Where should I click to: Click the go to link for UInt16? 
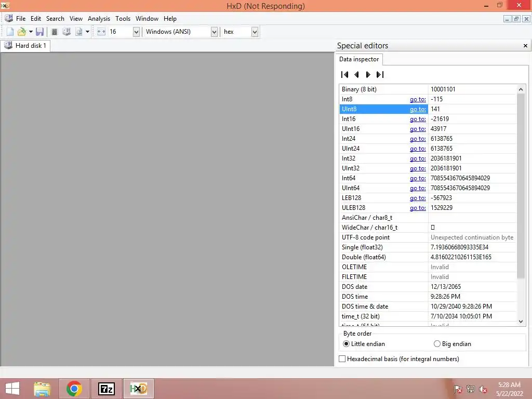point(418,129)
